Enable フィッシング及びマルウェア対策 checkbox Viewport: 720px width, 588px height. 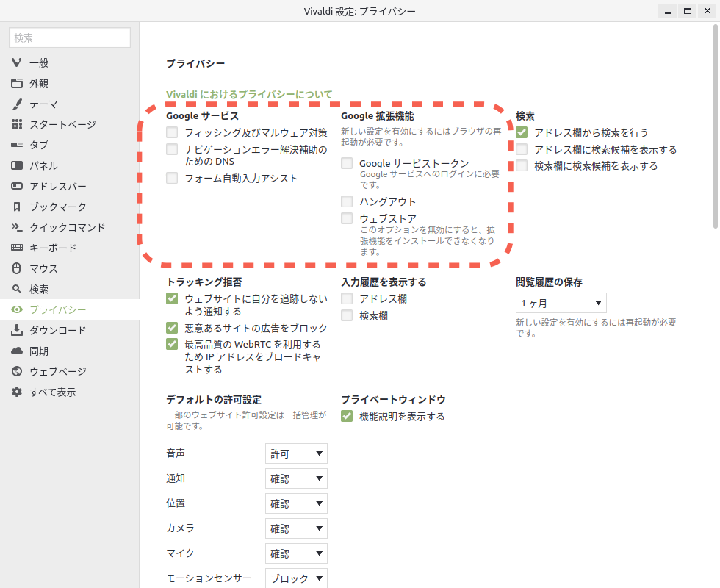pos(172,132)
